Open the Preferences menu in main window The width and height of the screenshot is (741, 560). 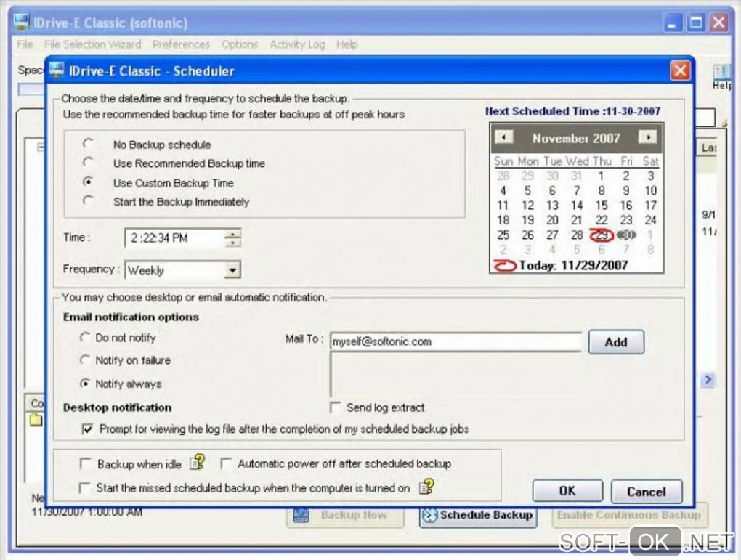point(181,44)
